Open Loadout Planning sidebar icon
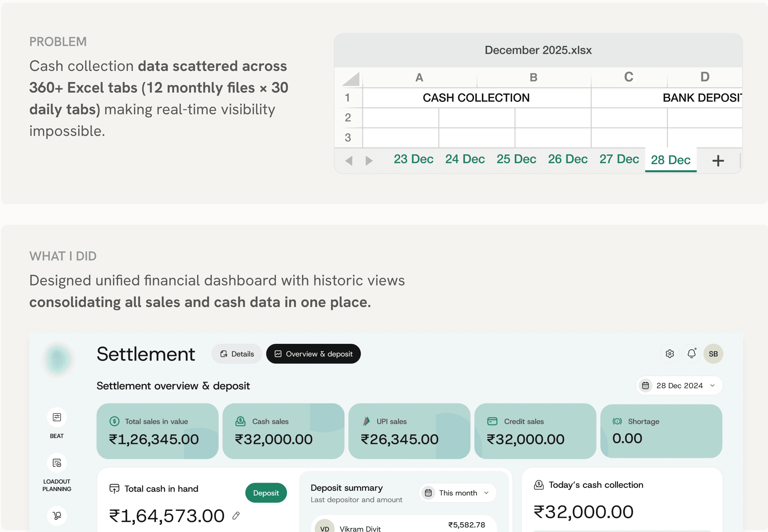 point(57,463)
